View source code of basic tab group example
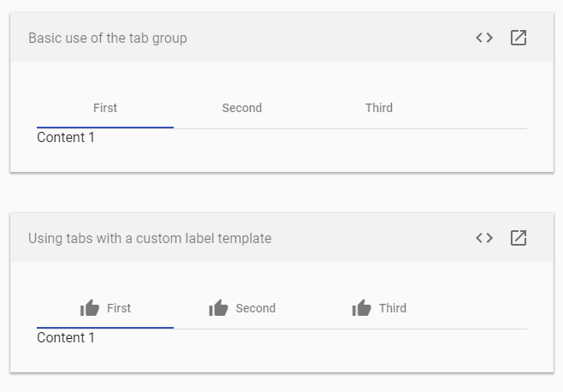Image resolution: width=563 pixels, height=392 pixels. click(x=484, y=38)
